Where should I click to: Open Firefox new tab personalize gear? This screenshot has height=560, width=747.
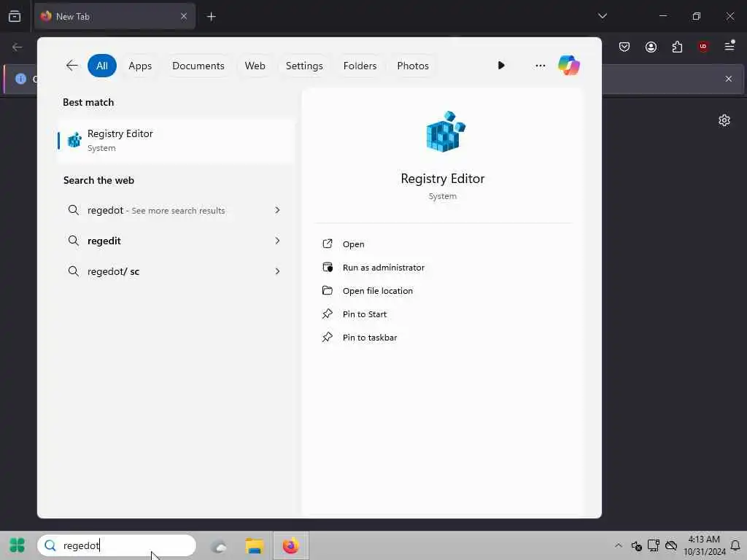click(724, 120)
